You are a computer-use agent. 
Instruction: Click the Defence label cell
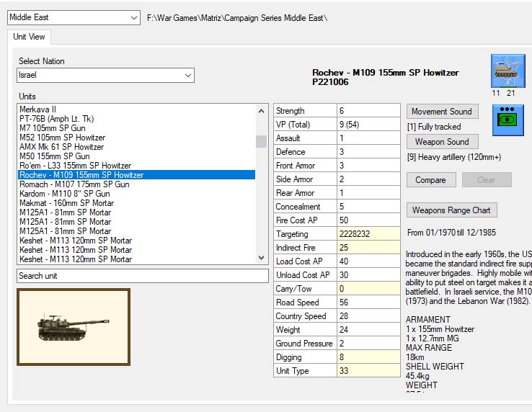coord(306,152)
